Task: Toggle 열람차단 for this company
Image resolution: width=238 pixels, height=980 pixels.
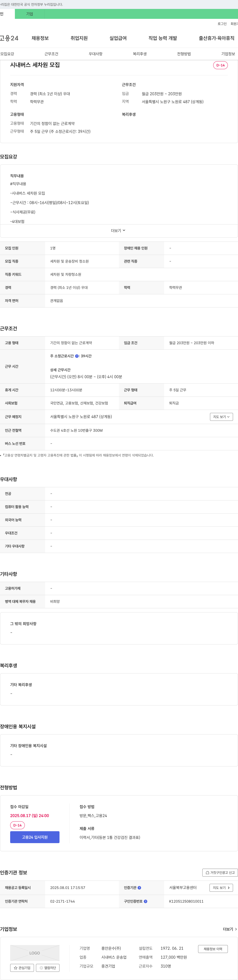Action: pos(48,967)
